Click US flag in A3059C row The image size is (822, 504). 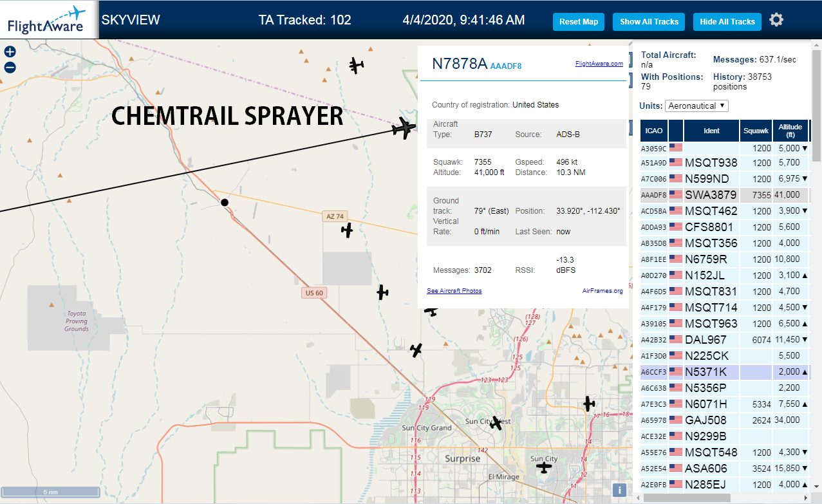pyautogui.click(x=676, y=147)
